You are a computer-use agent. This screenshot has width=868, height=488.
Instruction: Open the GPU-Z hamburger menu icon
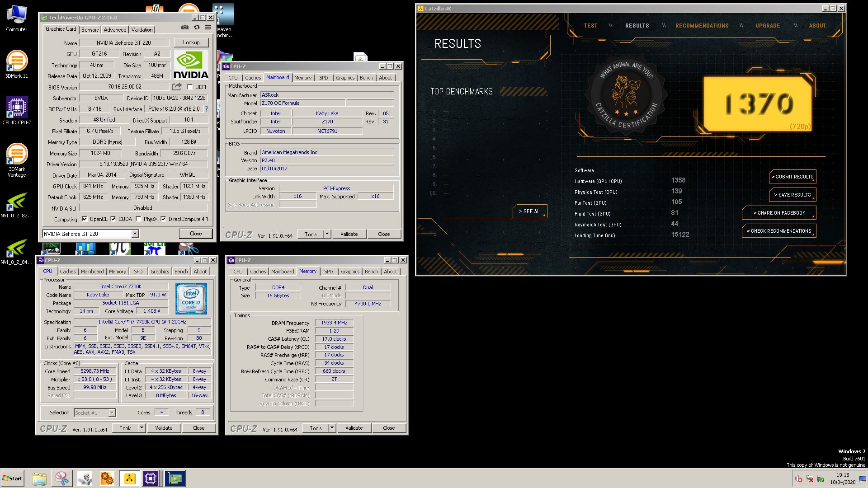pyautogui.click(x=208, y=28)
